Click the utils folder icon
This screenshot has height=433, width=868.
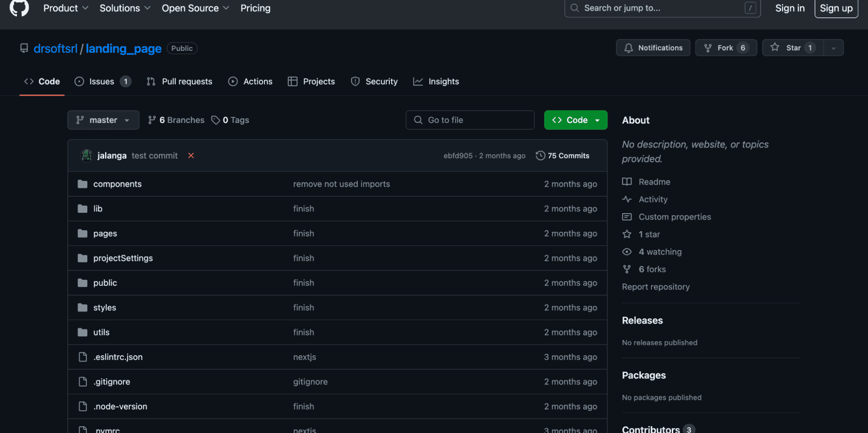83,333
